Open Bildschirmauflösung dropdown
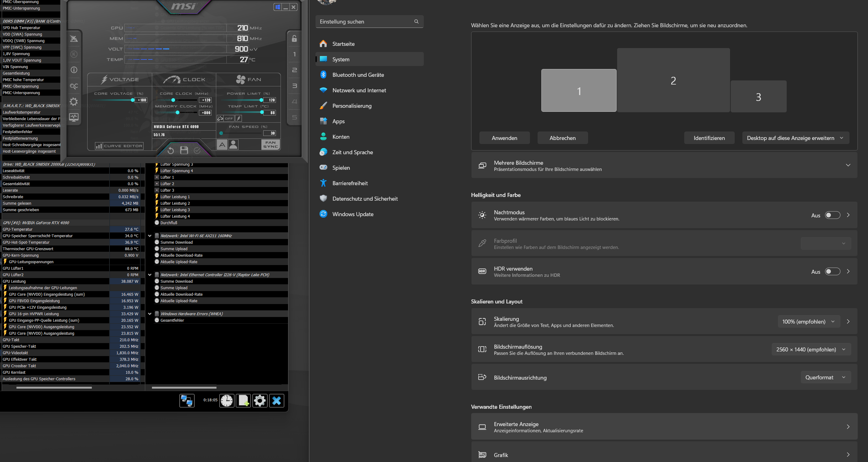This screenshot has height=462, width=868. (811, 349)
